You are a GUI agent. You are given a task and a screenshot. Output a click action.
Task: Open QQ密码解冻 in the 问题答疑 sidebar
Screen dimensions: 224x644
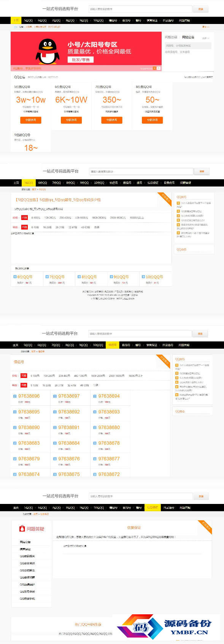pos(27,571)
